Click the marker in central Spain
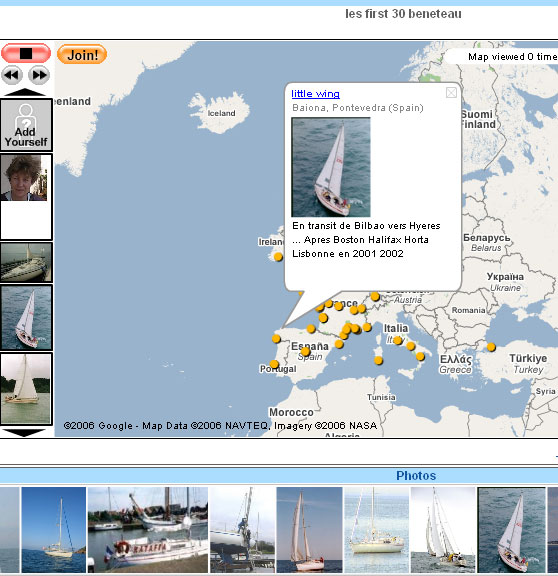558x576 pixels. pyautogui.click(x=305, y=352)
